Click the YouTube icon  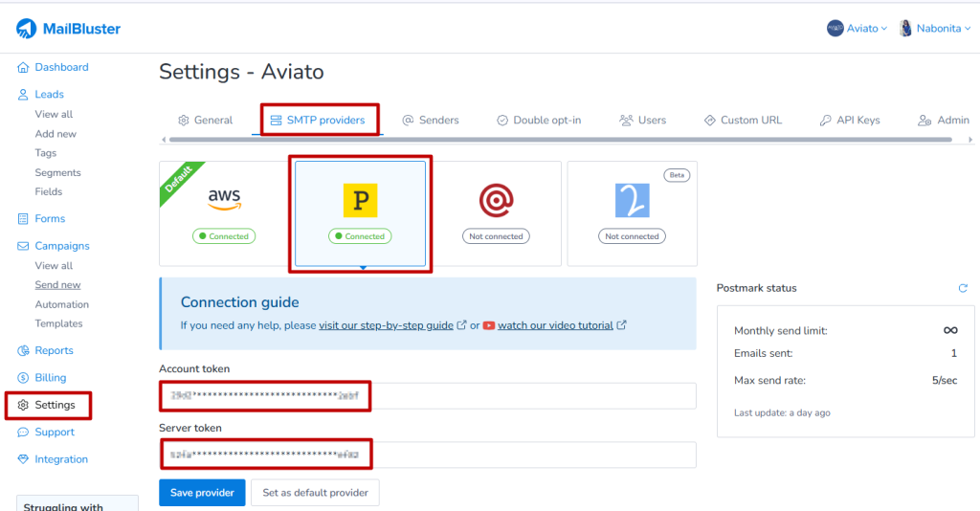click(x=489, y=325)
